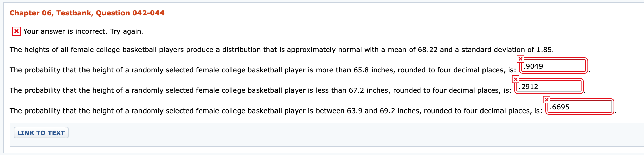Click the question text about more than 65.8 inches
Image resolution: width=644 pixels, height=155 pixels.
263,70
